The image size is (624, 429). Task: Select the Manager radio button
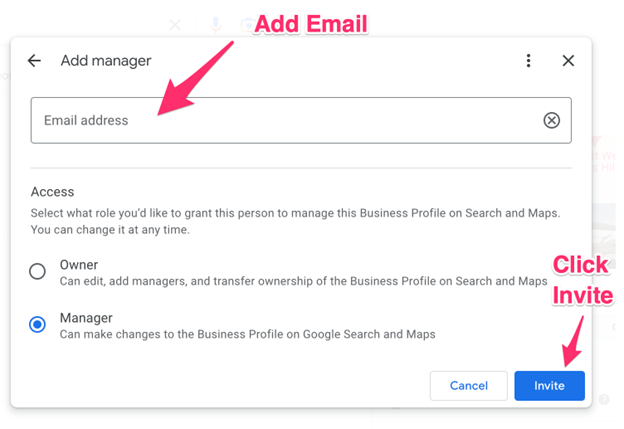[37, 324]
